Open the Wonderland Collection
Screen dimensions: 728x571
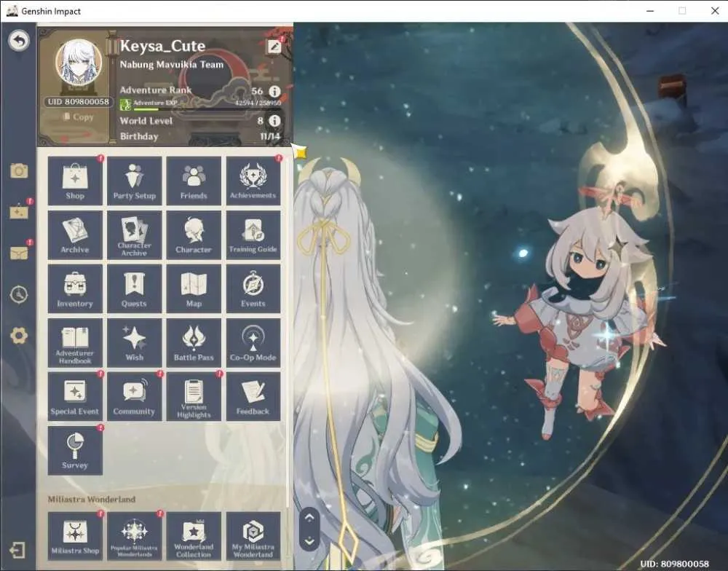[194, 536]
